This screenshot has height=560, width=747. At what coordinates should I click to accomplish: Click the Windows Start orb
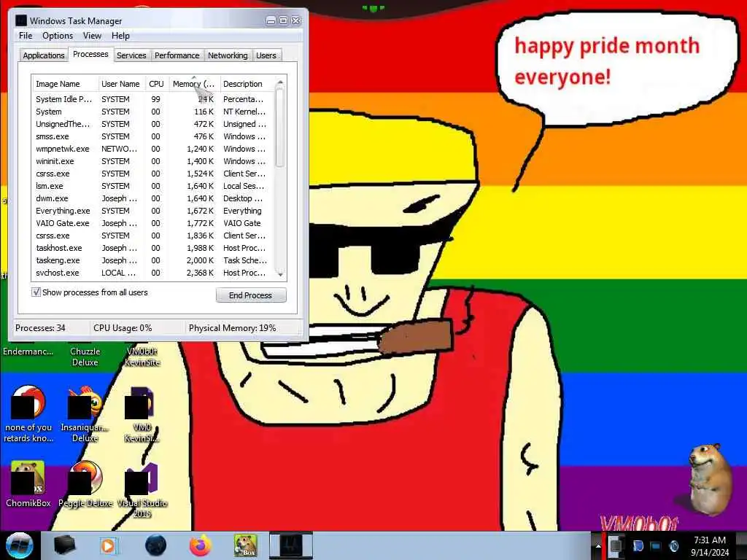click(x=20, y=545)
